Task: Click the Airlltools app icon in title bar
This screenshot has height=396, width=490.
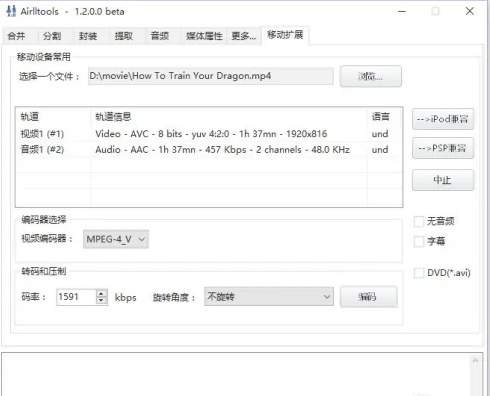Action: coord(11,11)
